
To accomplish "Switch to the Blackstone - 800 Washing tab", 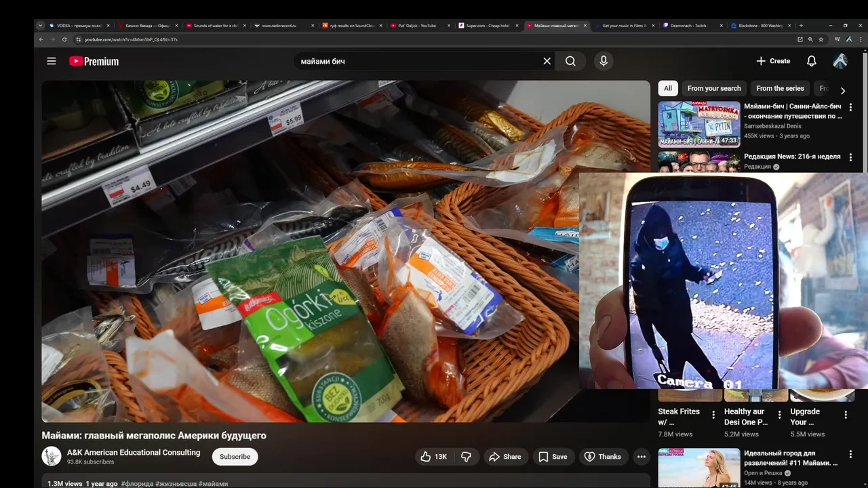I will coord(762,26).
